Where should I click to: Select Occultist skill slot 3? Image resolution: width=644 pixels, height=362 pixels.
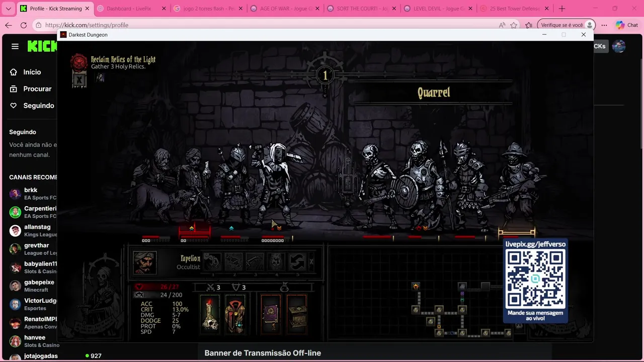[x=255, y=262]
